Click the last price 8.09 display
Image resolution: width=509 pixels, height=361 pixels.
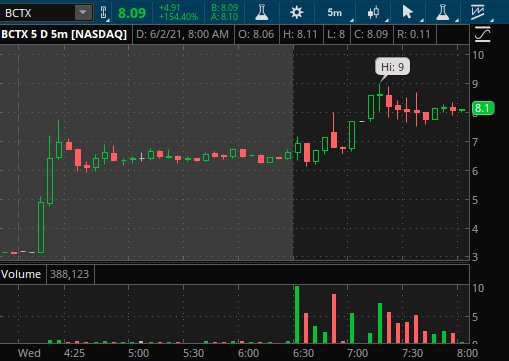(132, 13)
